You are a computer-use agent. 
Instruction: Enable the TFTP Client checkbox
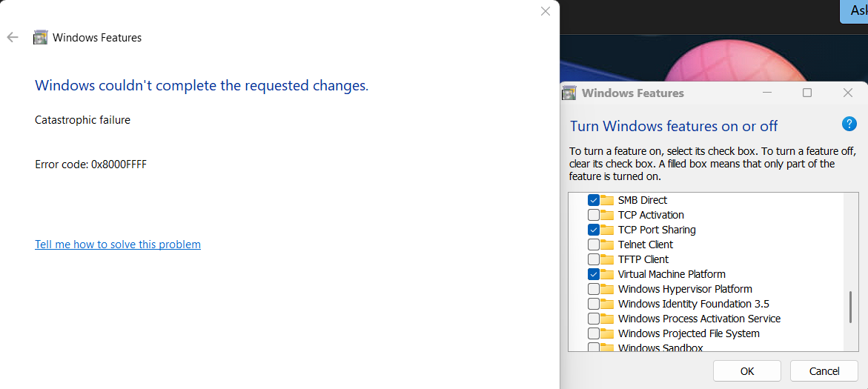pyautogui.click(x=594, y=259)
